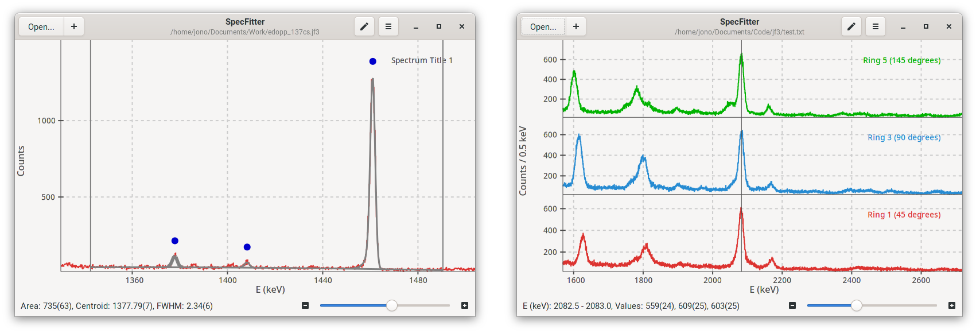Click file path test.txt in right title bar
The image size is (980, 333).
click(x=740, y=32)
